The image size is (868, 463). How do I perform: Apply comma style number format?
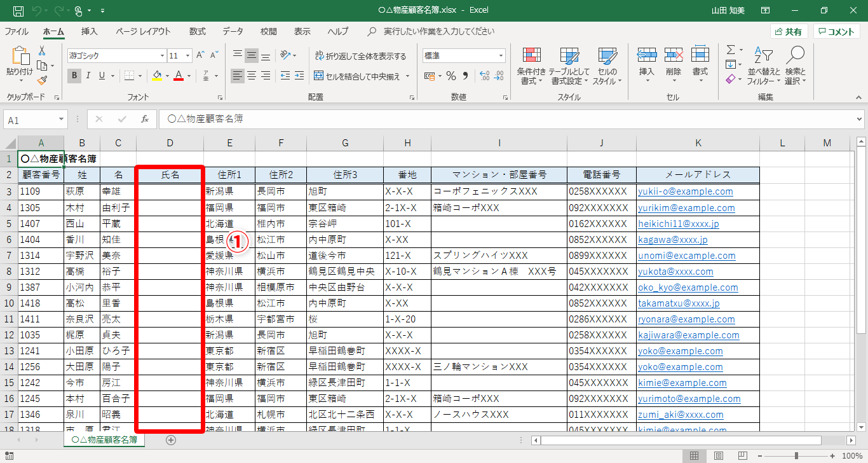[465, 76]
